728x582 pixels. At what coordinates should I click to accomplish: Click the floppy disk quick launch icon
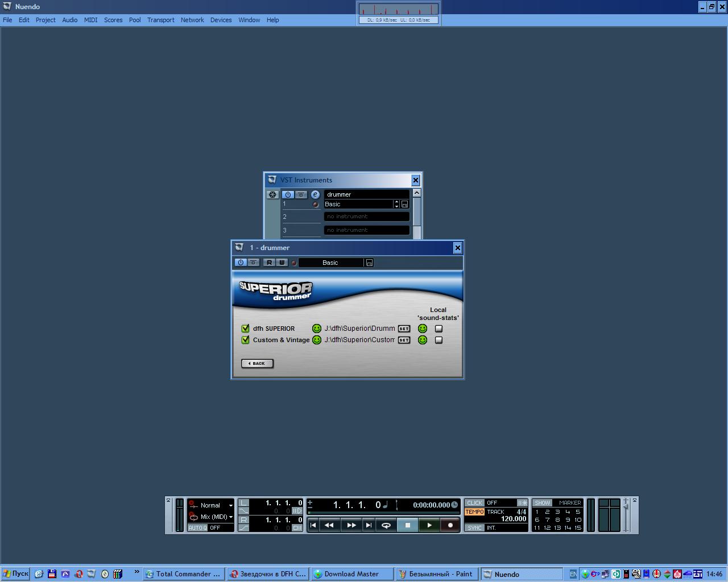click(52, 574)
